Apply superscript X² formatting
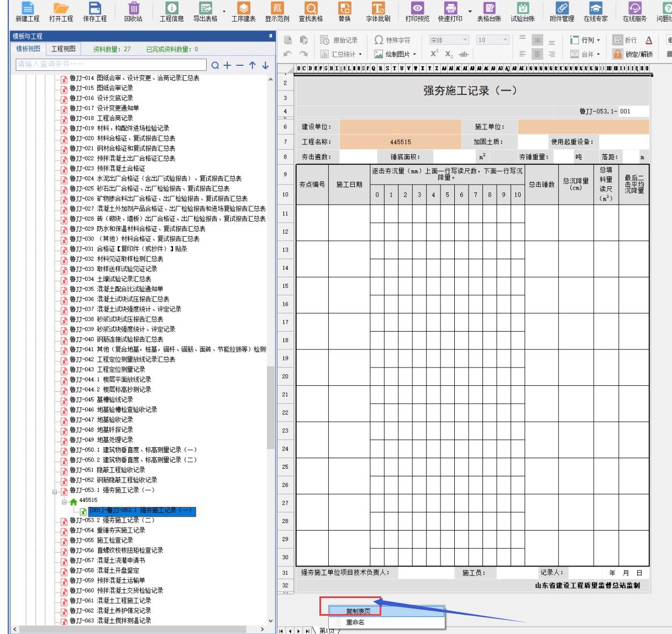This screenshot has width=672, height=634. (x=434, y=54)
